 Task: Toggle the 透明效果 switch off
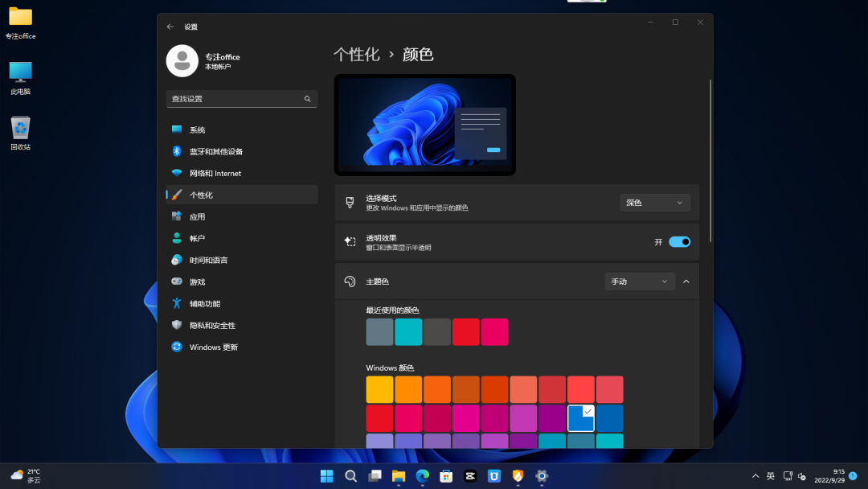click(679, 242)
